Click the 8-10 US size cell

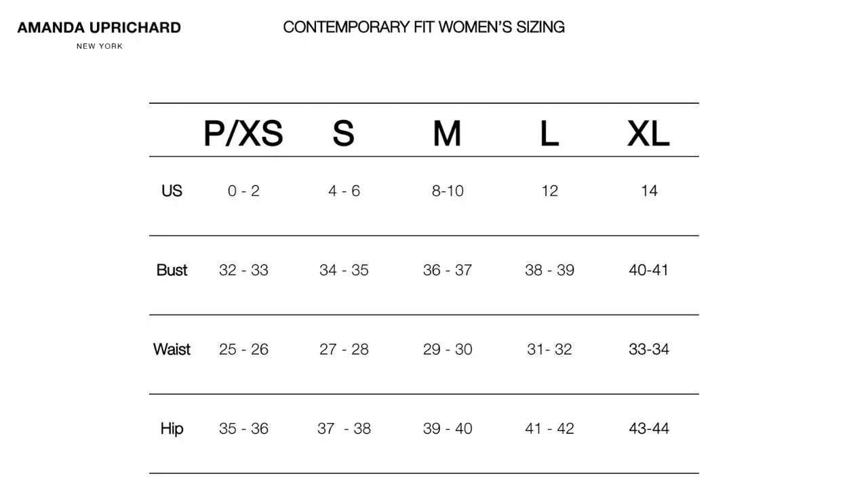point(448,191)
